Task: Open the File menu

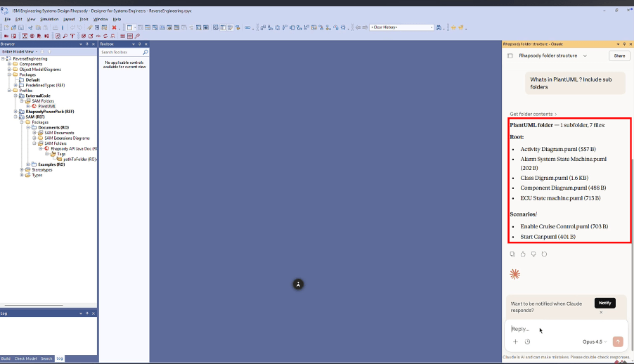Action: pos(7,19)
